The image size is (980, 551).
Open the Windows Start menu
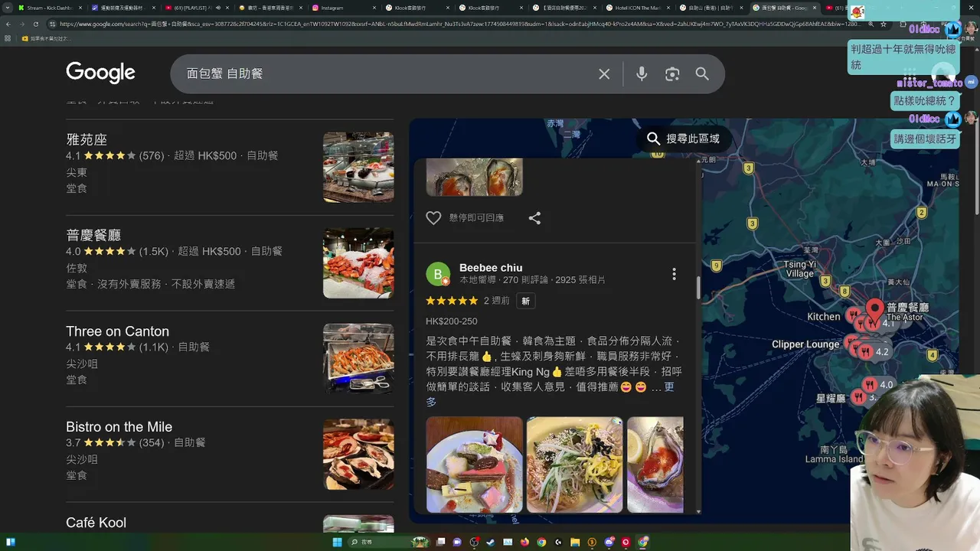pyautogui.click(x=338, y=543)
